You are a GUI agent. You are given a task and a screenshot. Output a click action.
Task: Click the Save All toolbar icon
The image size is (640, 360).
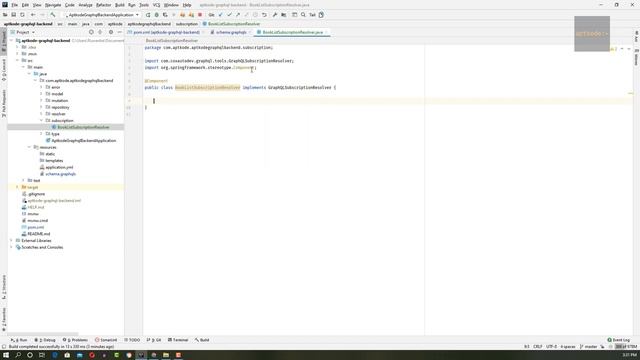[13, 15]
